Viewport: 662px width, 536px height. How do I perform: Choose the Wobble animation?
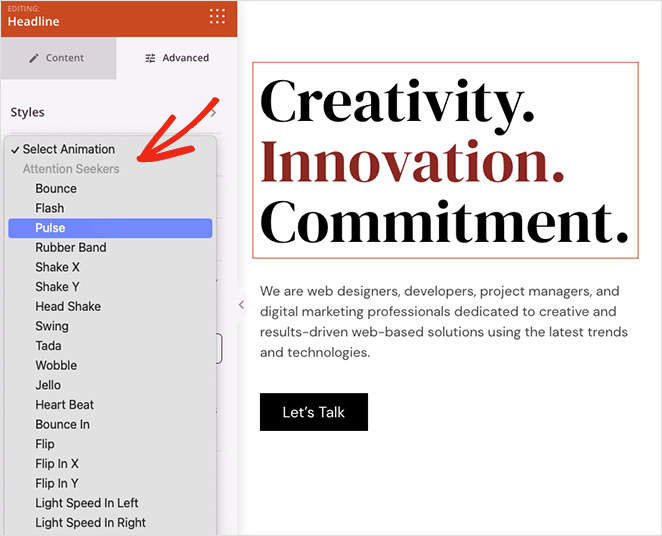110,365
